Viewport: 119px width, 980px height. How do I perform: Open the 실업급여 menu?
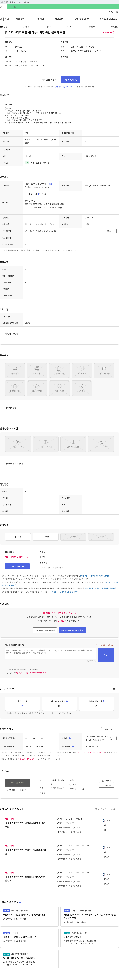pyautogui.click(x=59, y=19)
